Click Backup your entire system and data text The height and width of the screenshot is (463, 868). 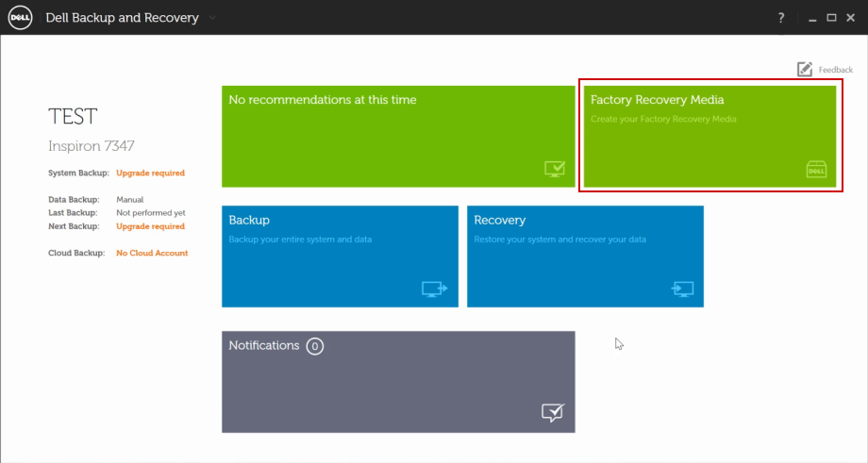click(300, 240)
